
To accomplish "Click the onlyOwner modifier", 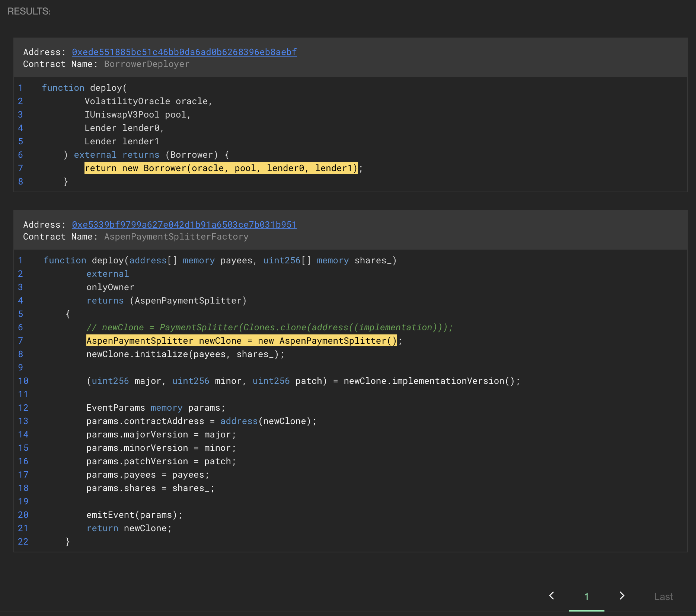I will 110,287.
